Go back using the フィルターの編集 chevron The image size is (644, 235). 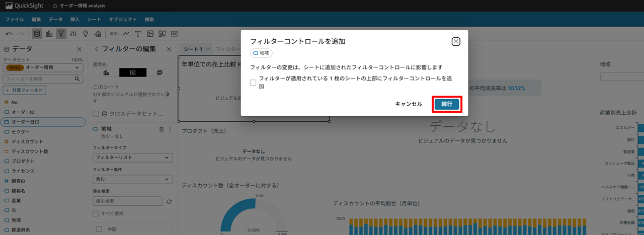[97, 49]
